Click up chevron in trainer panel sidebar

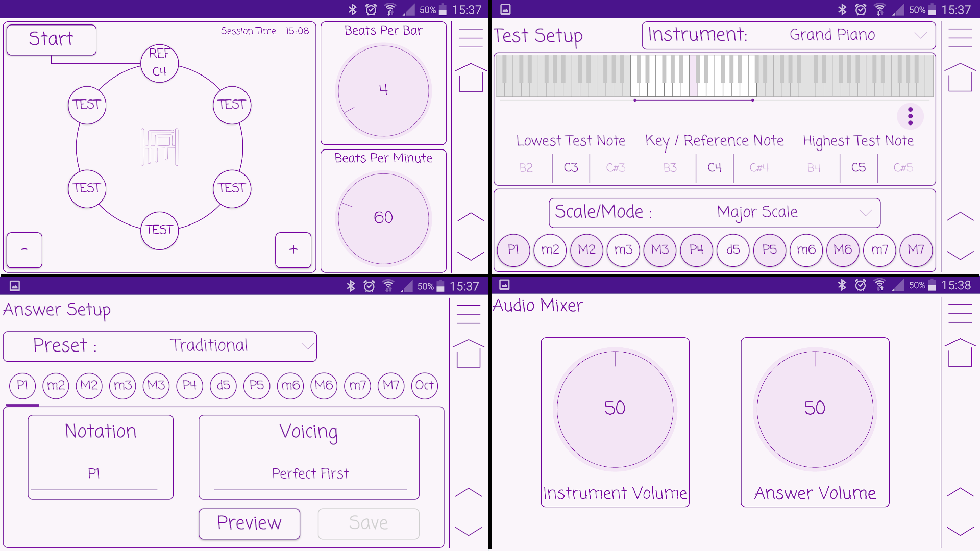(471, 217)
